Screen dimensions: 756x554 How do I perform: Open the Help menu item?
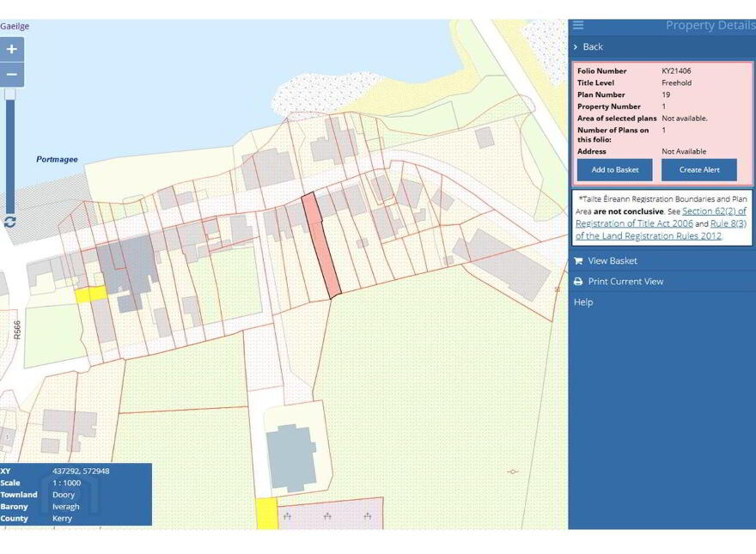click(583, 302)
